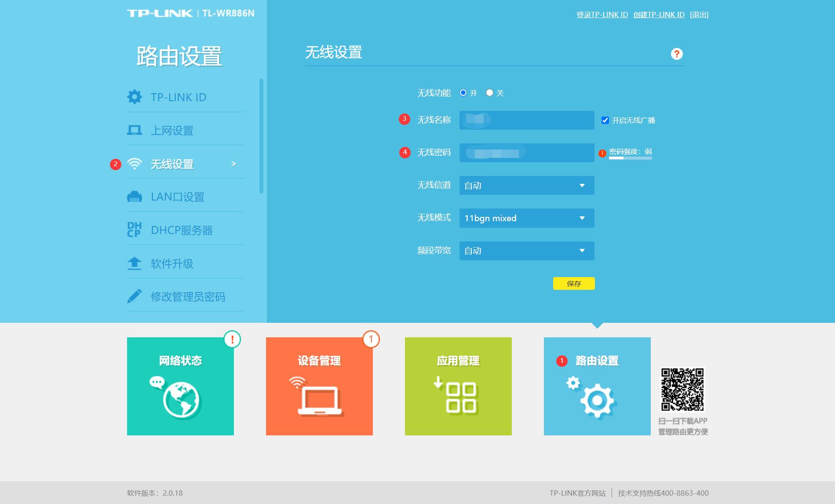Click the QR code for app download
Screen dimensions: 835x504
[x=682, y=390]
